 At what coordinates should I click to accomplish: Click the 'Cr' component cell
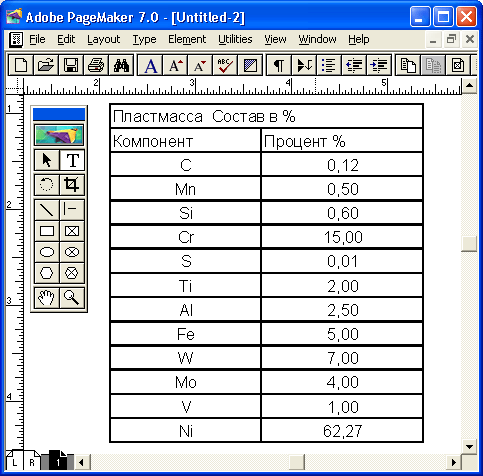(x=185, y=237)
